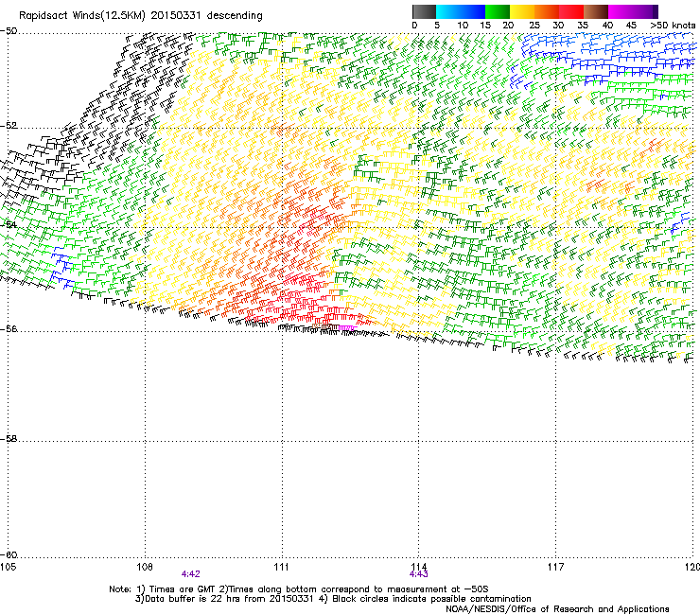This screenshot has width=700, height=615.
Task: Click the -52 latitude axis label
Action: pos(9,126)
